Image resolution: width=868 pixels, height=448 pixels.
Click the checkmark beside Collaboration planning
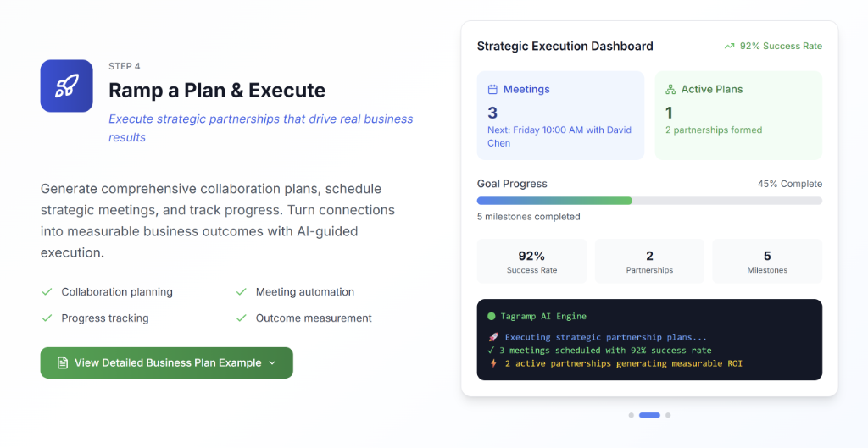47,291
